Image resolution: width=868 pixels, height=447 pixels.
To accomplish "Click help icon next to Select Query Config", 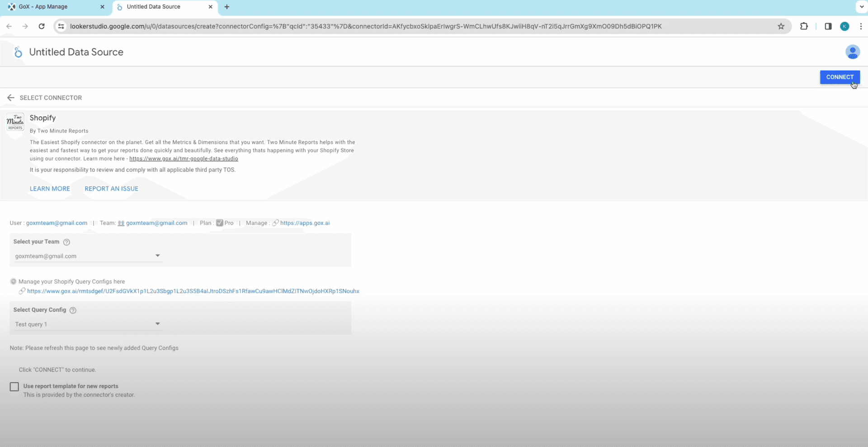I will pos(73,310).
